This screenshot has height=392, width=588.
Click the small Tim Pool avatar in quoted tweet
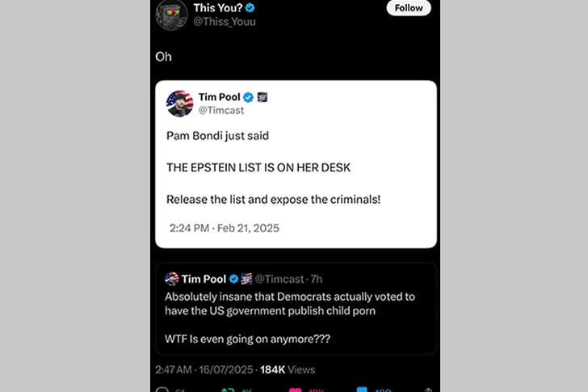[x=171, y=279]
